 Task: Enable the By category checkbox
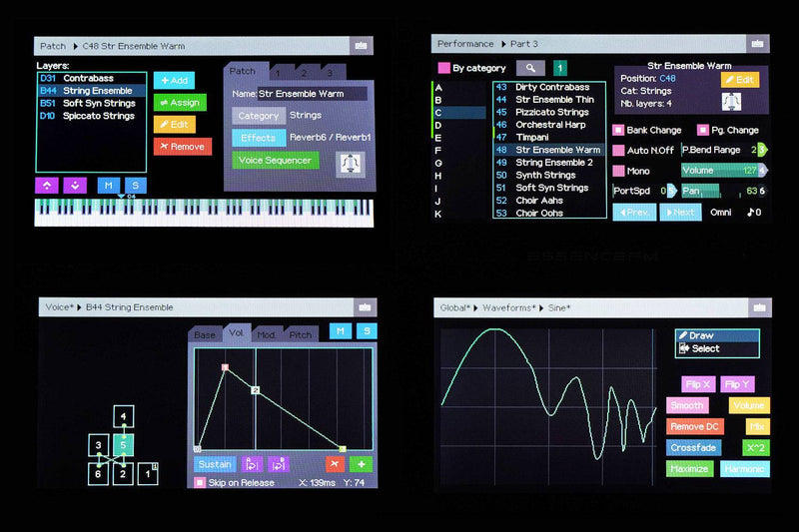click(x=444, y=68)
